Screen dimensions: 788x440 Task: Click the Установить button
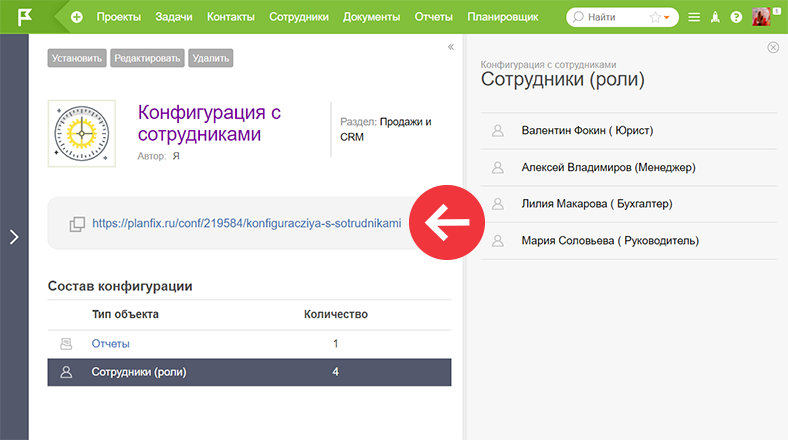click(x=77, y=58)
